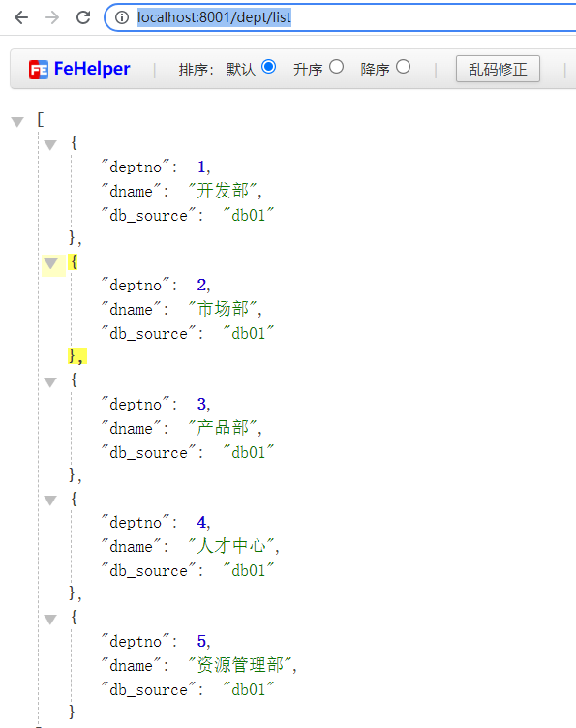The height and width of the screenshot is (728, 576).
Task: Collapse the object with deptno 1
Action: (x=50, y=145)
